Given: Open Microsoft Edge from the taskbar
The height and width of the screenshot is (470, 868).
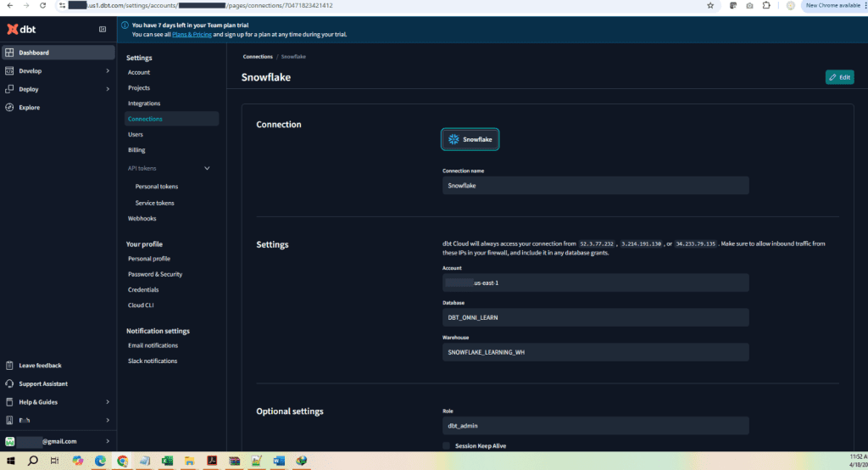Looking at the screenshot, I should pyautogui.click(x=100, y=461).
